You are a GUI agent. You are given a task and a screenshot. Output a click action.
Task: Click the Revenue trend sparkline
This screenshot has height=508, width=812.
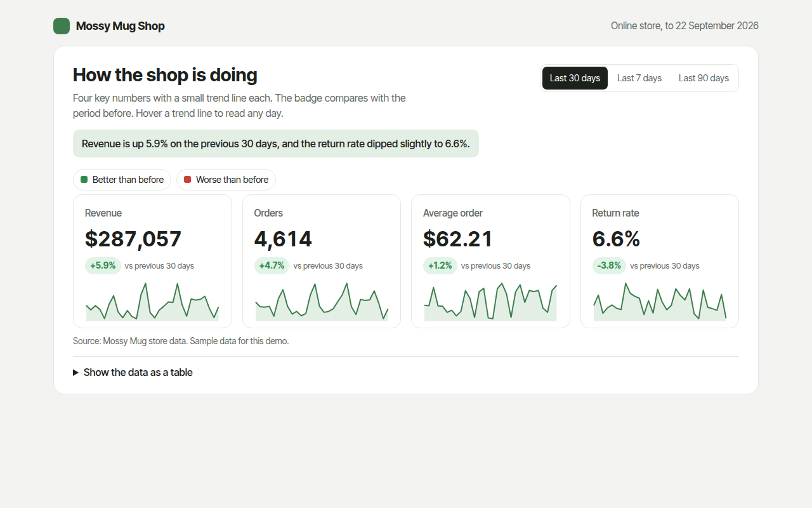[x=152, y=301]
